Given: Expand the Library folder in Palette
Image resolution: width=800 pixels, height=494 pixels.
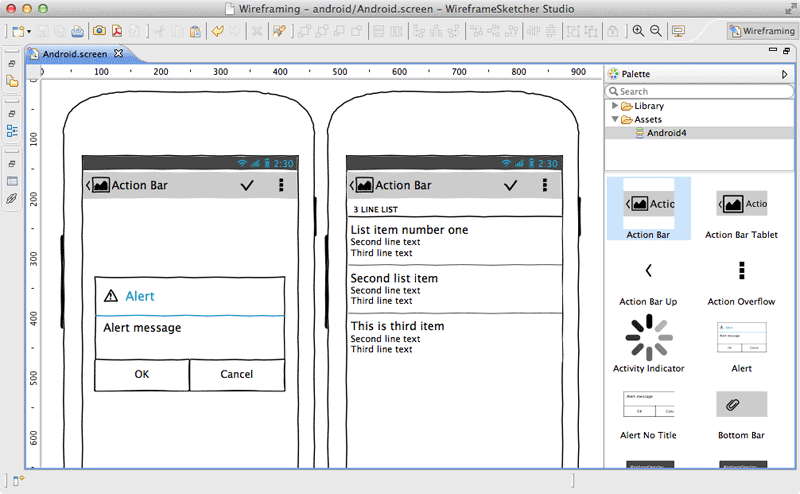Looking at the screenshot, I should [615, 106].
